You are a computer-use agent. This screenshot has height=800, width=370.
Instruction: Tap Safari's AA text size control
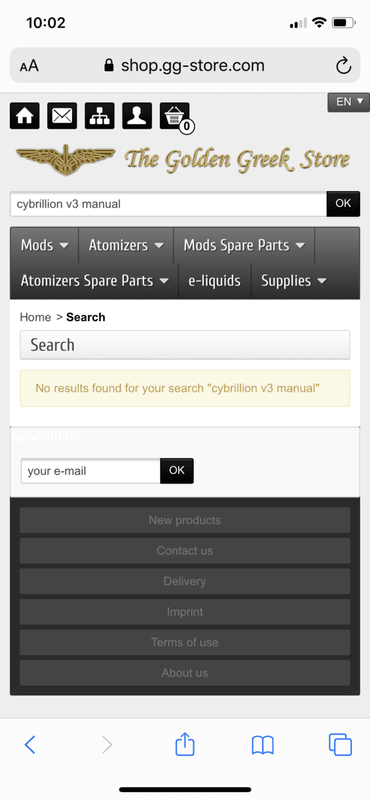click(29, 66)
